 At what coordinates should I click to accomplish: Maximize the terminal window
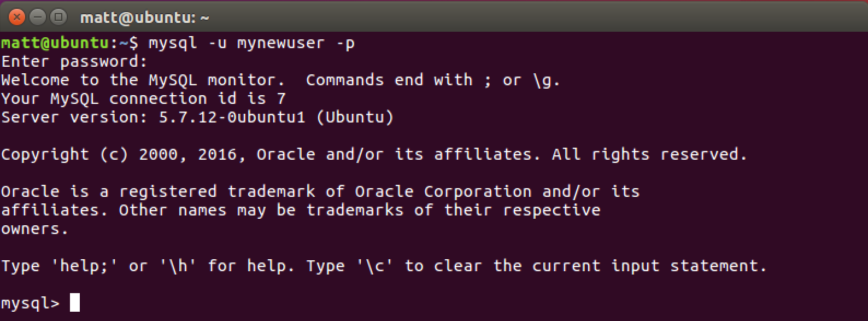[57, 17]
